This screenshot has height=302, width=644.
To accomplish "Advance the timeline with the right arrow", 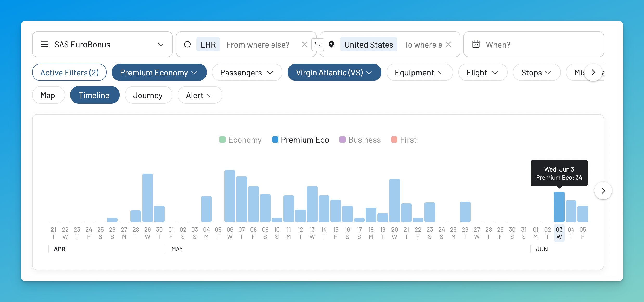I will [x=603, y=191].
